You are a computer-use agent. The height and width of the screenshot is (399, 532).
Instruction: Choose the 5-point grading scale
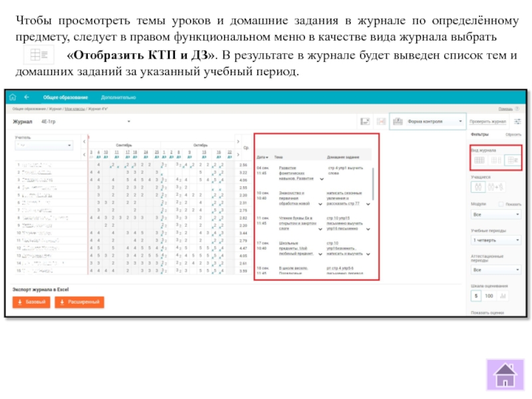point(476,296)
